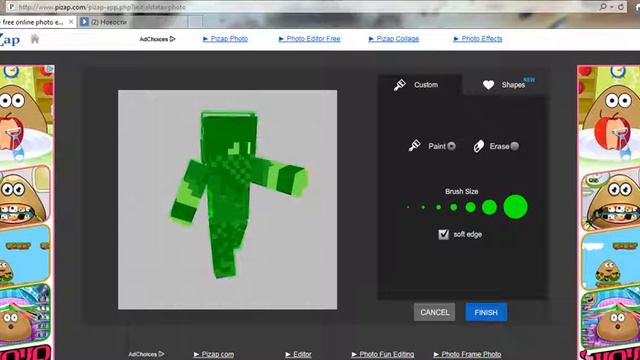
Task: Click the Custom tab brush icon
Action: coord(400,85)
